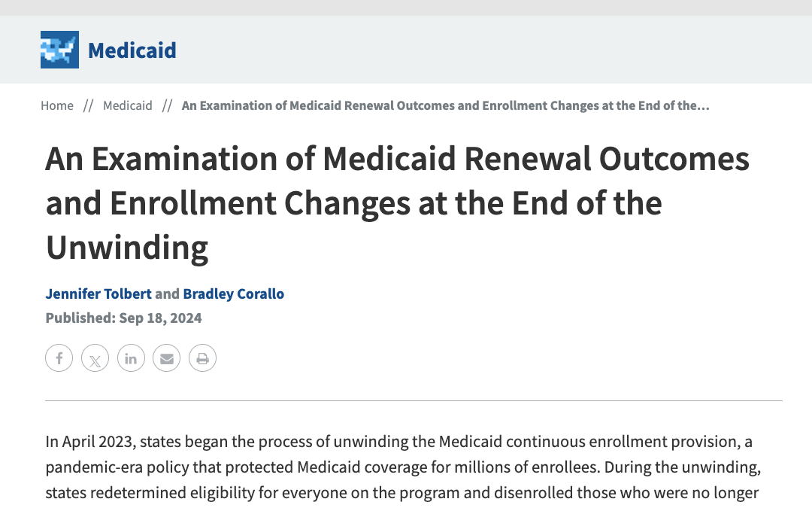The image size is (812, 508).
Task: Open Bradley Corallo's author page
Action: pos(234,294)
